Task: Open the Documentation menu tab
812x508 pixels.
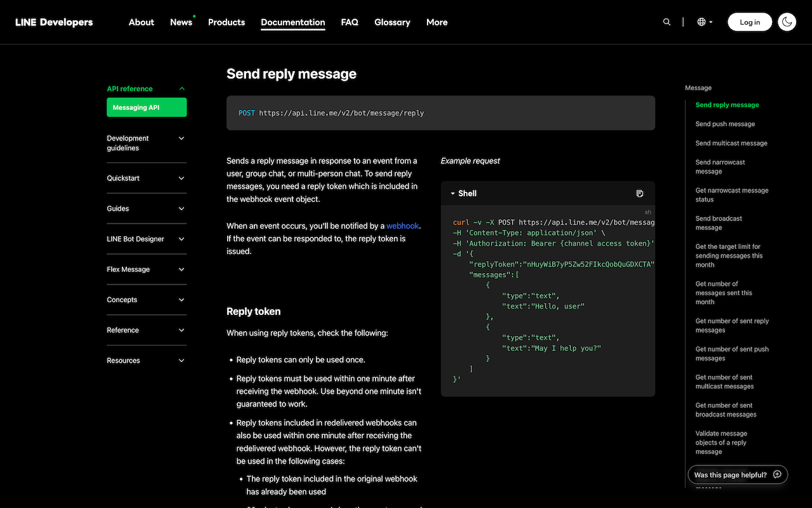Action: (x=292, y=22)
